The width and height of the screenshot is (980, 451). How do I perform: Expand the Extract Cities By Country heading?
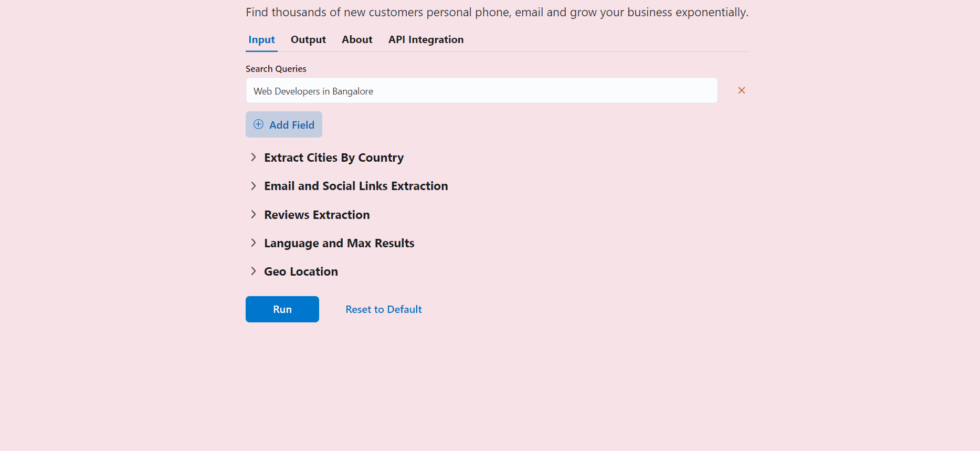pos(334,158)
